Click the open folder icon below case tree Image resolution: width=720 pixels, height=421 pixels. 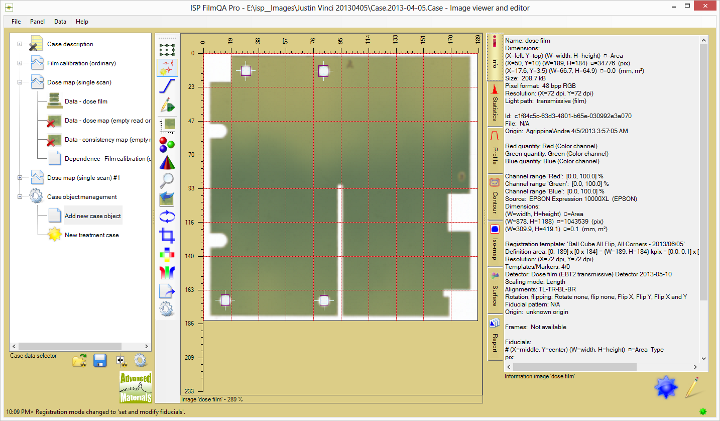pyautogui.click(x=79, y=360)
